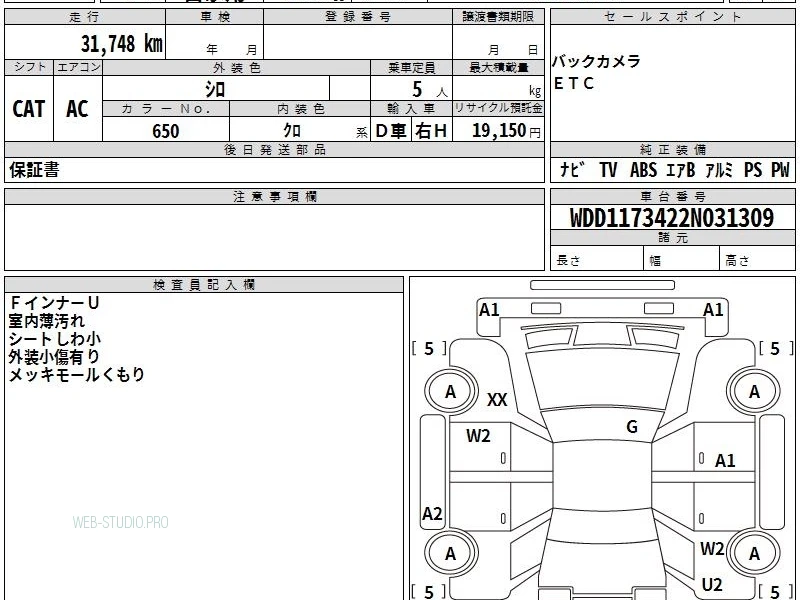Click the リサイクル預託金 header cell
800x600 pixels.
(498, 108)
